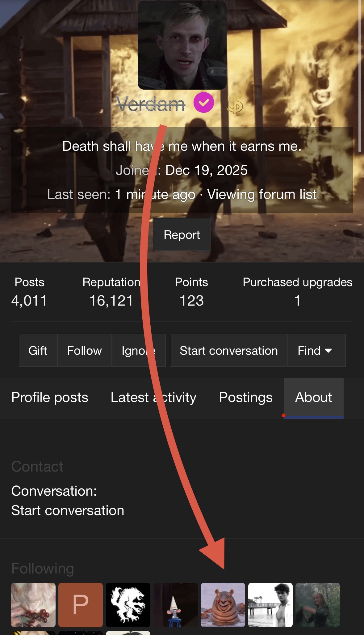The image size is (364, 635).
Task: Select the About tab
Action: click(x=313, y=397)
